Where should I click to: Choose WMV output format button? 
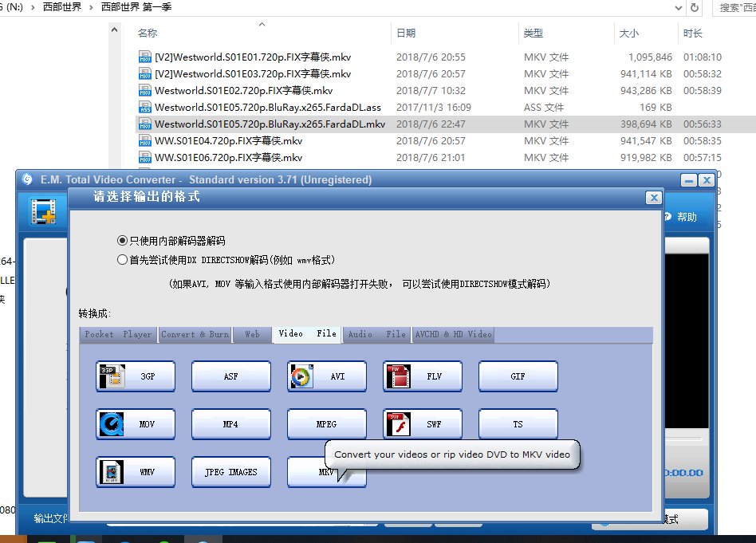136,471
